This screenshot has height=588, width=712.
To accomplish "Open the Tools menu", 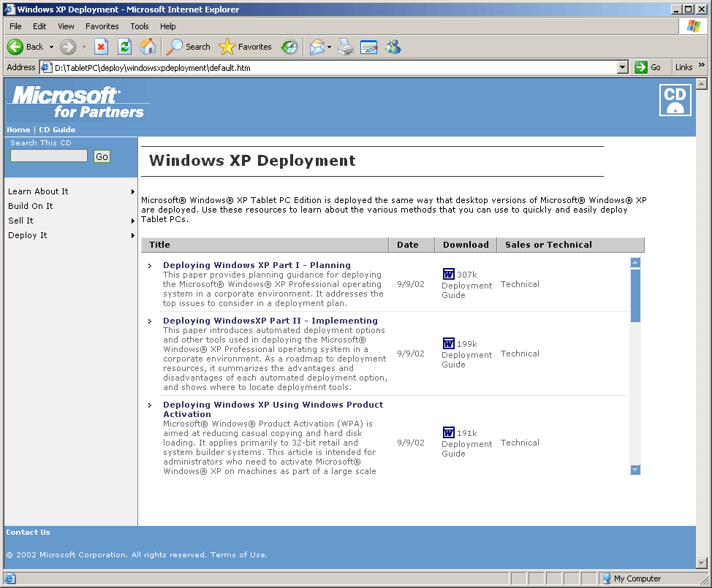I will click(x=139, y=26).
